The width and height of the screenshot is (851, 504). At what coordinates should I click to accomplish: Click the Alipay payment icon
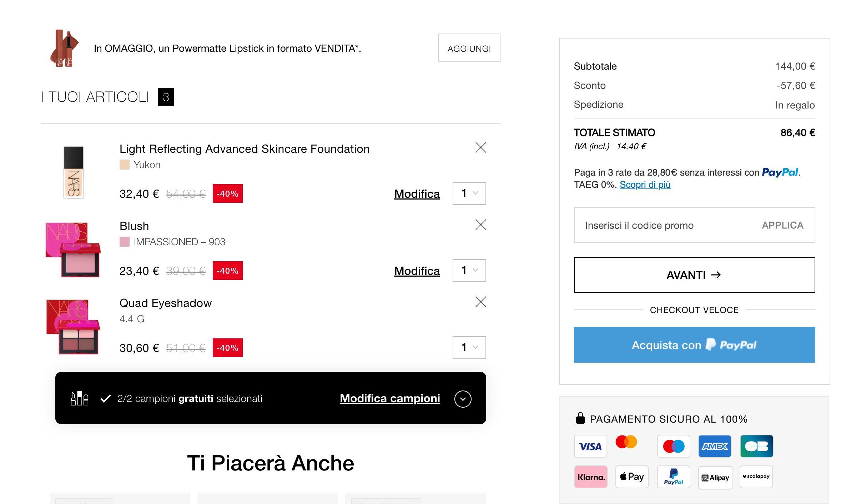point(715,478)
